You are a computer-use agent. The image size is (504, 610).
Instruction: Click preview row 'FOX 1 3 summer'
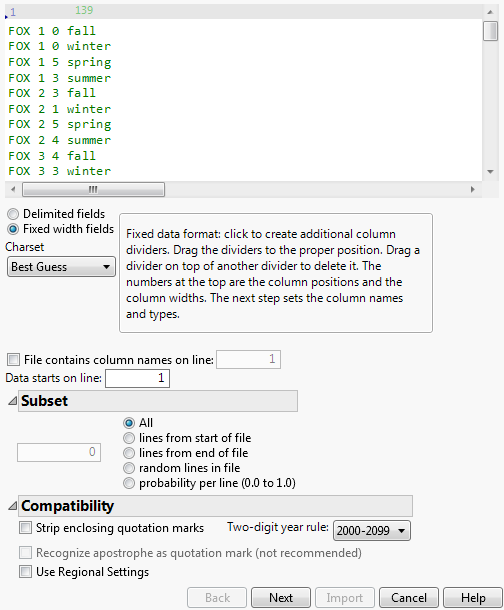coord(60,78)
